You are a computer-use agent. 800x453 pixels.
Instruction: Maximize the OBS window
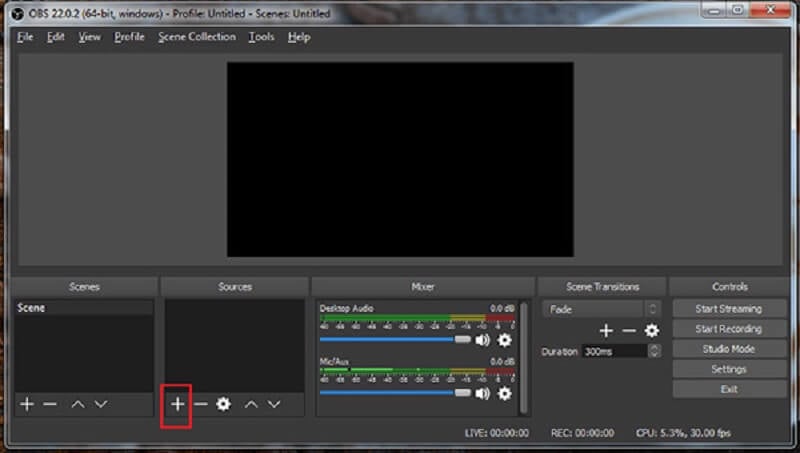tap(738, 11)
